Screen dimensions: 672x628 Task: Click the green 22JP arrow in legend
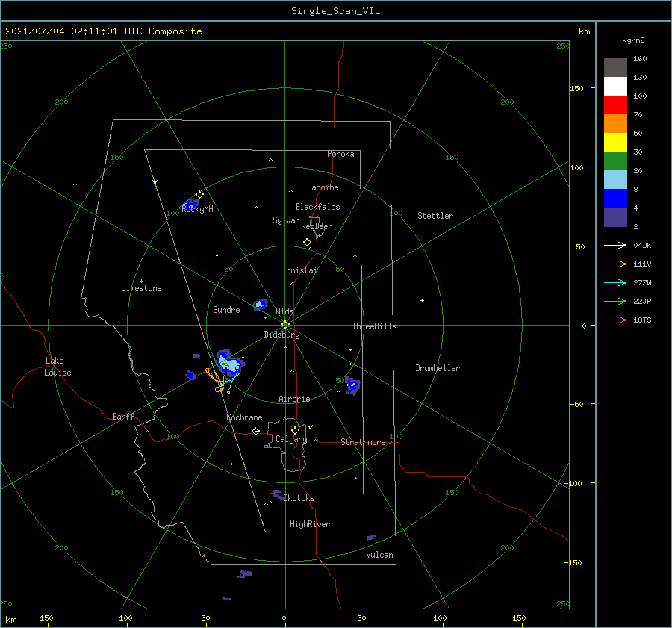[615, 302]
